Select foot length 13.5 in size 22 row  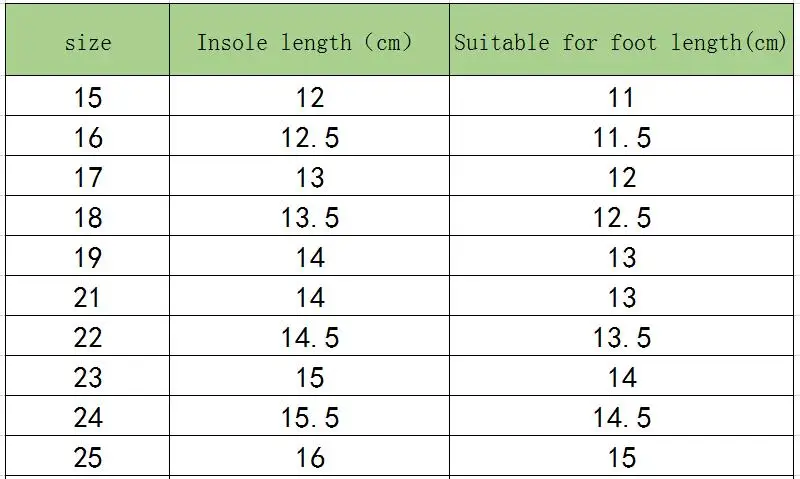click(621, 338)
